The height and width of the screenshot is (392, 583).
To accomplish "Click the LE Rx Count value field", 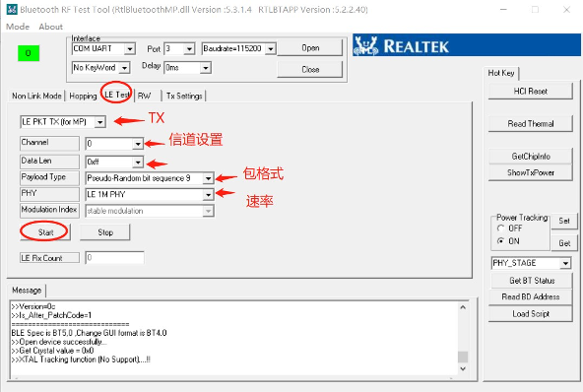I will (114, 258).
